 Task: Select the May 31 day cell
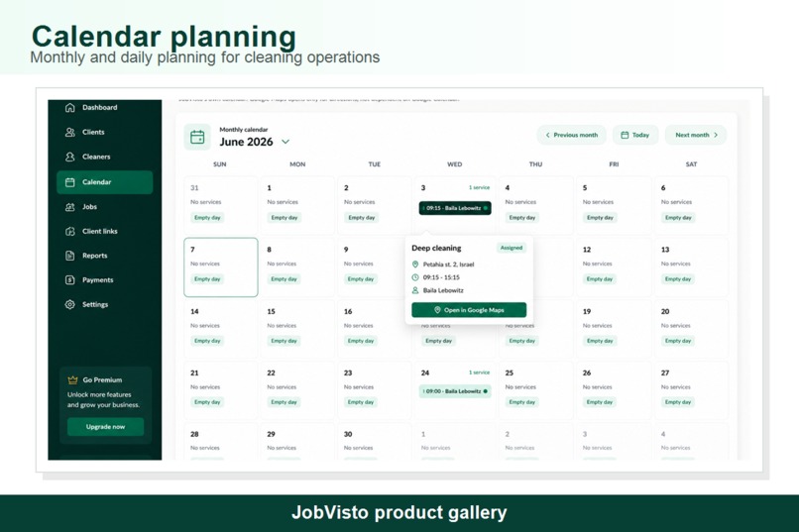click(x=221, y=206)
